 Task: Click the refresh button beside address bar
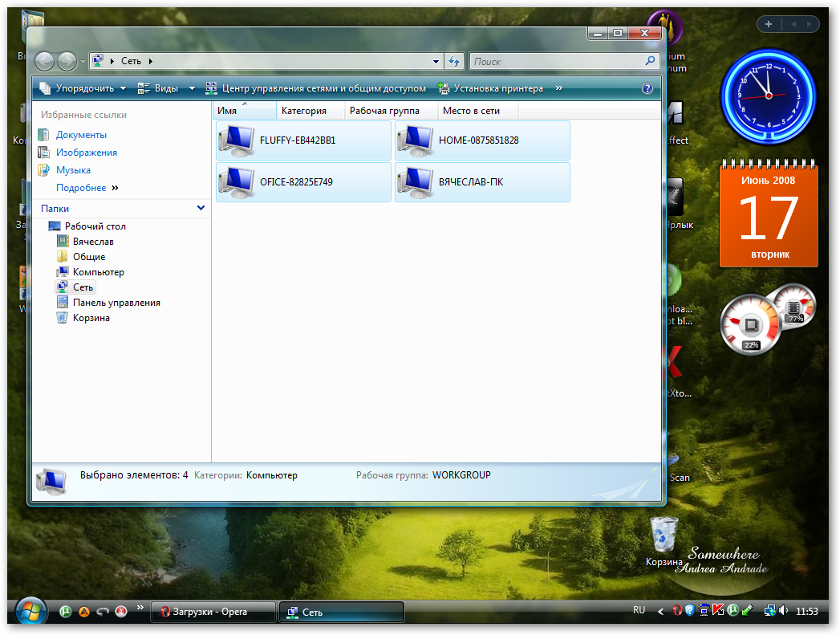point(454,61)
